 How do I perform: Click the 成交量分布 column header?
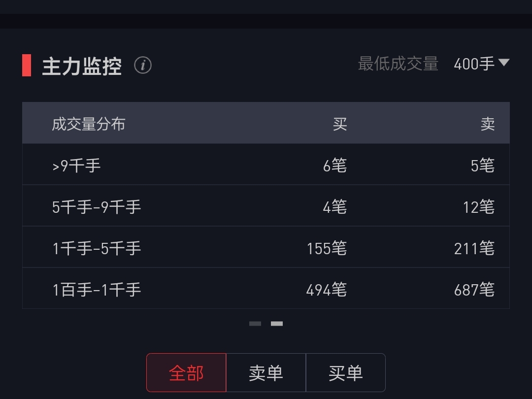click(89, 124)
